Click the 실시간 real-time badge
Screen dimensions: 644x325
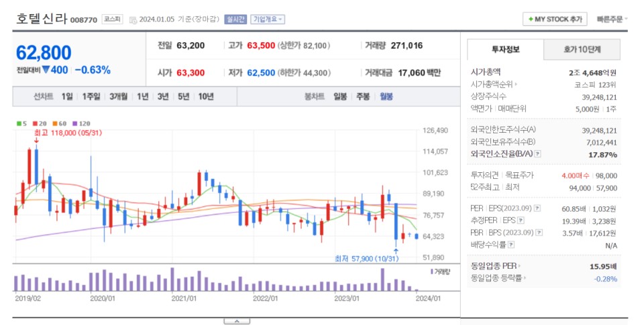click(x=235, y=19)
